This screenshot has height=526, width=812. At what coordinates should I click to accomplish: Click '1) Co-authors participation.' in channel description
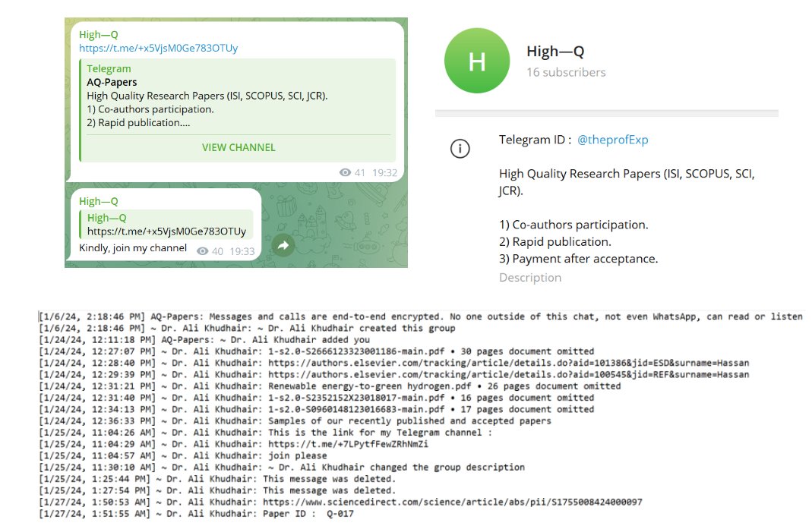pyautogui.click(x=573, y=225)
